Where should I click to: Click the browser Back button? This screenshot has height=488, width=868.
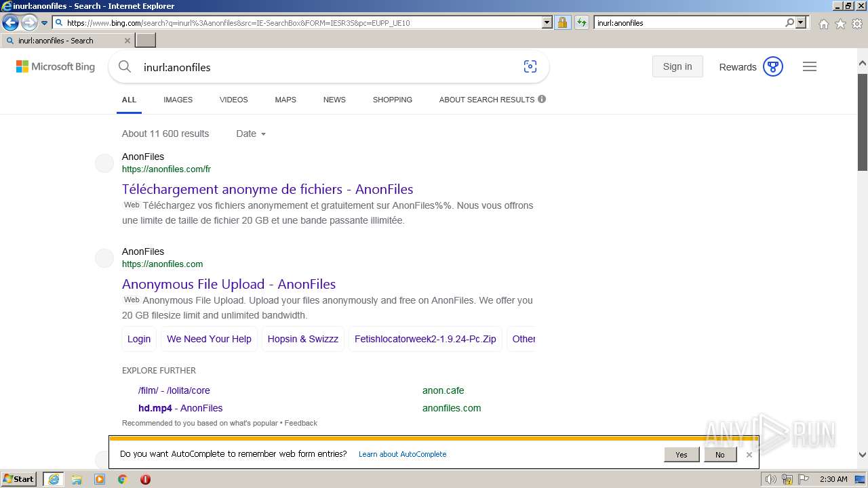pos(10,23)
